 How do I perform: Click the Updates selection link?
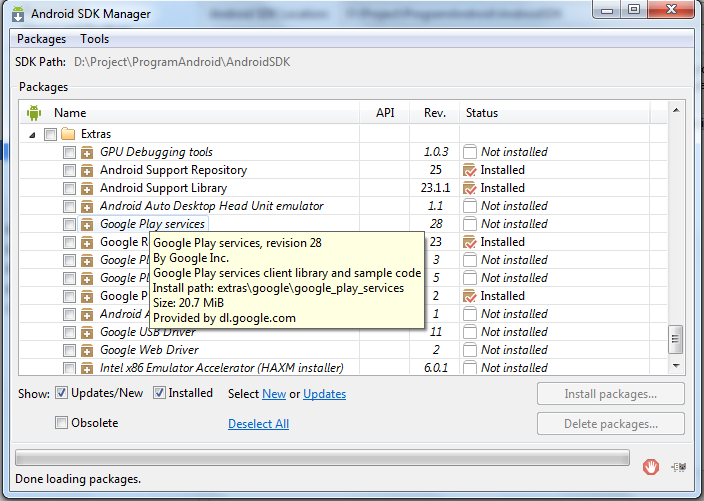325,394
